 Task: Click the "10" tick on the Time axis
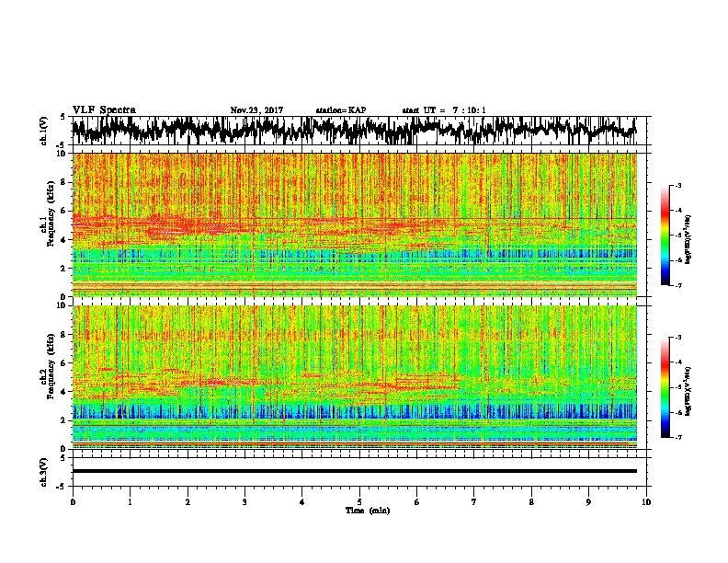coord(646,502)
